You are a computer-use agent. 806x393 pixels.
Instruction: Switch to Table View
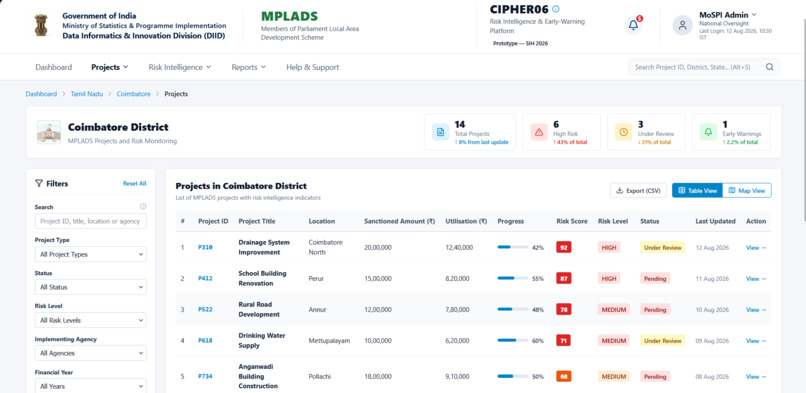coord(698,191)
